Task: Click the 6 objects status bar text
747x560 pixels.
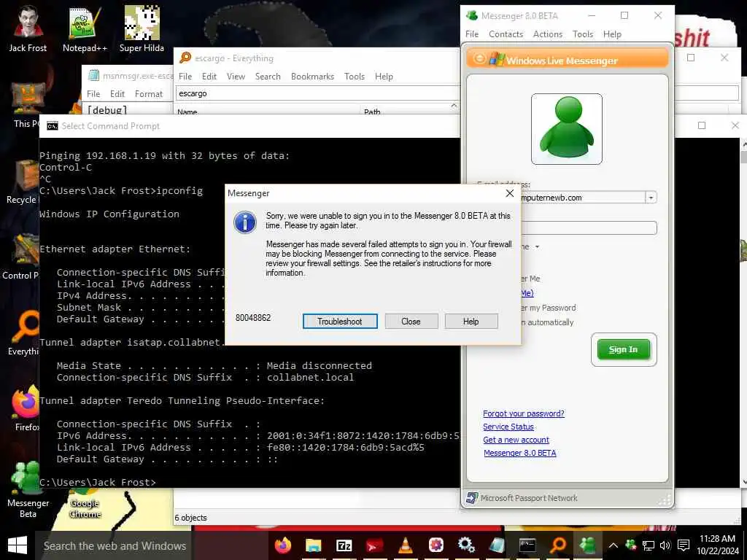Action: (190, 518)
